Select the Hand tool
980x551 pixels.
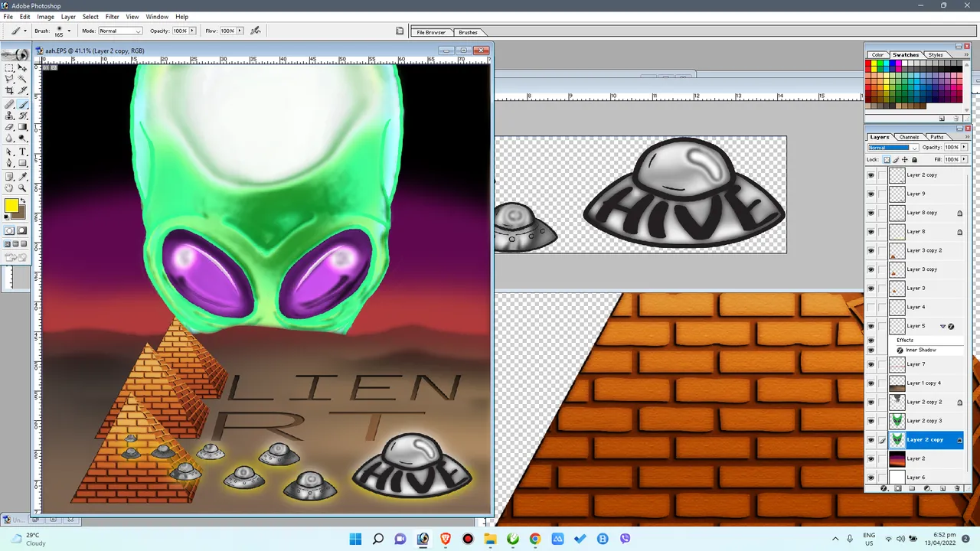pyautogui.click(x=9, y=187)
